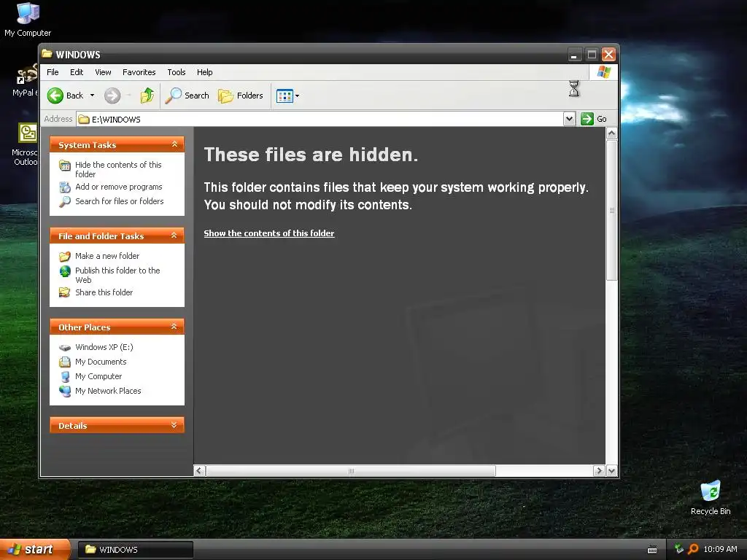The height and width of the screenshot is (560, 747).
Task: Click Search for files or folders
Action: (x=119, y=201)
